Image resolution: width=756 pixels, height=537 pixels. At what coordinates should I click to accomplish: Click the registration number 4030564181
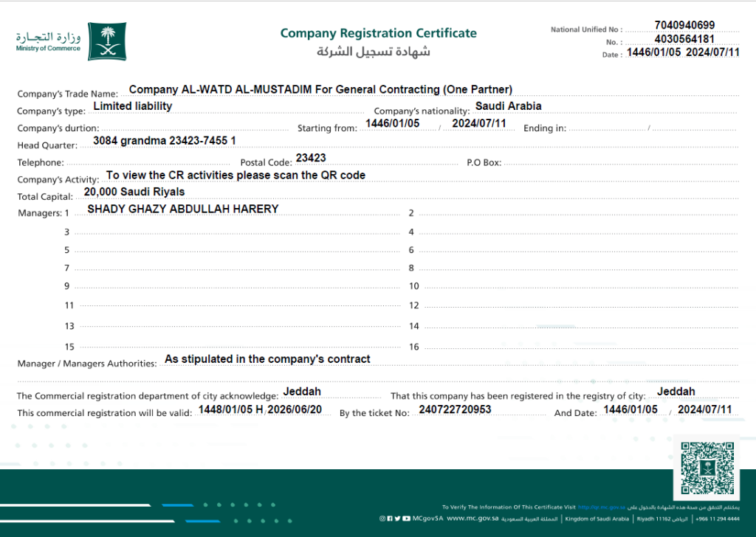point(684,39)
